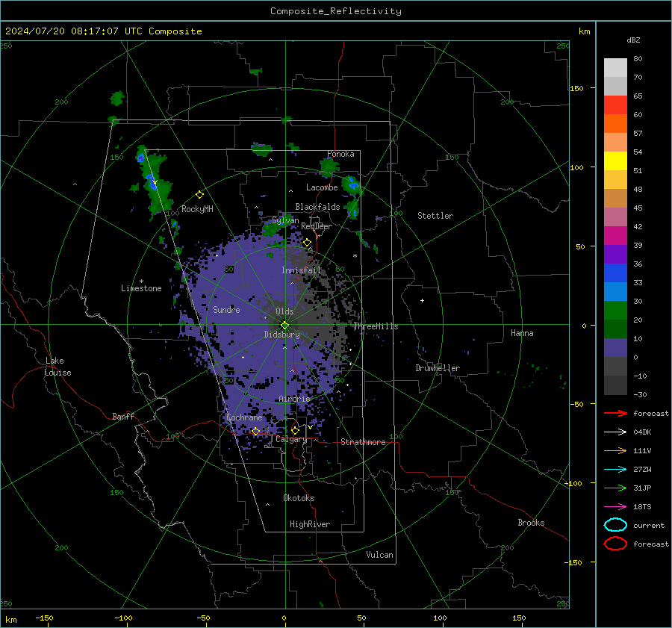Image resolution: width=672 pixels, height=628 pixels.
Task: Select the light grey 80 dBZ swatch
Action: pos(615,67)
